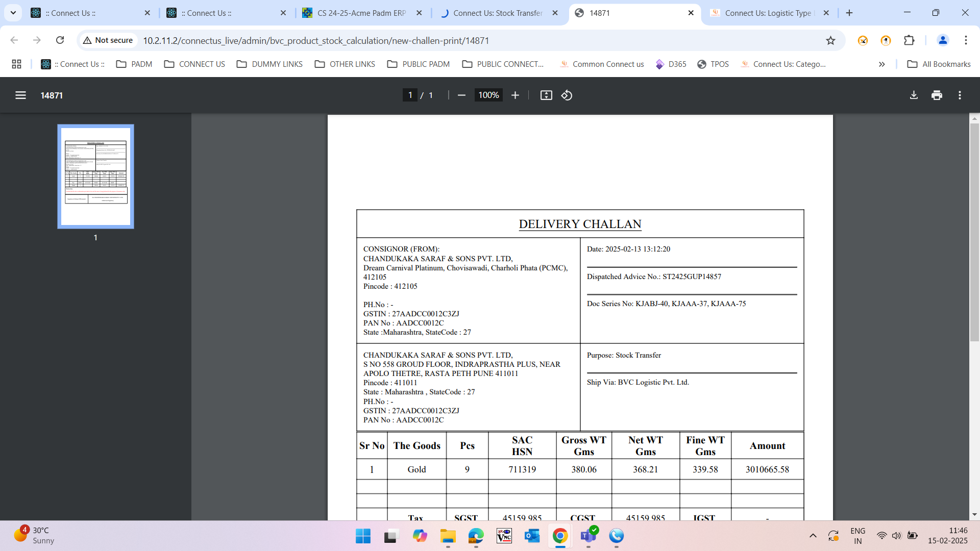Screen dimensions: 980x551
Task: Open the VNC viewer taskbar icon
Action: click(x=504, y=536)
